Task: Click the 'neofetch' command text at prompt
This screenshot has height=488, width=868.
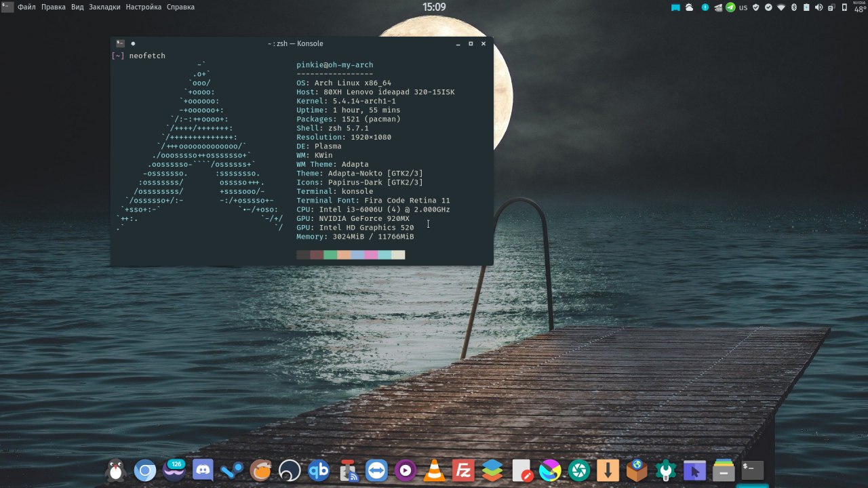Action: (147, 56)
